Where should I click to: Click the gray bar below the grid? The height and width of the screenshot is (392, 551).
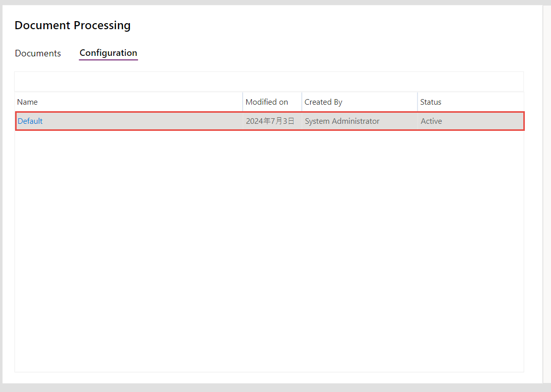point(272,387)
